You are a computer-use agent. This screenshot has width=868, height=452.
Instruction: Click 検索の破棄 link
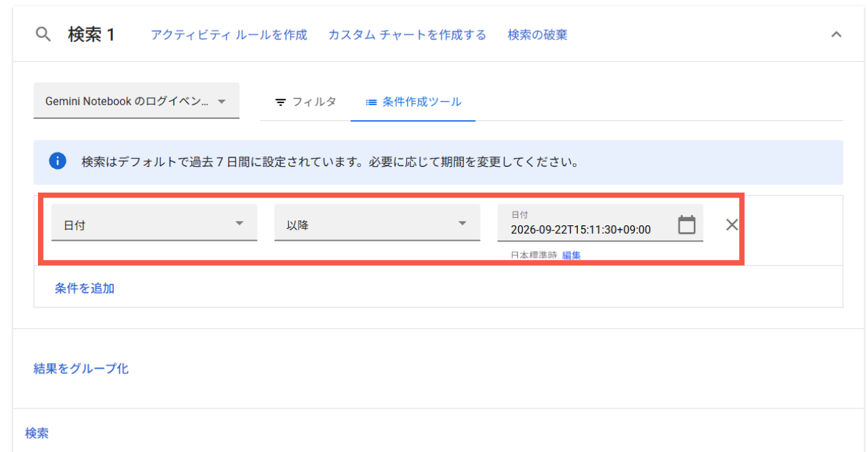[538, 35]
